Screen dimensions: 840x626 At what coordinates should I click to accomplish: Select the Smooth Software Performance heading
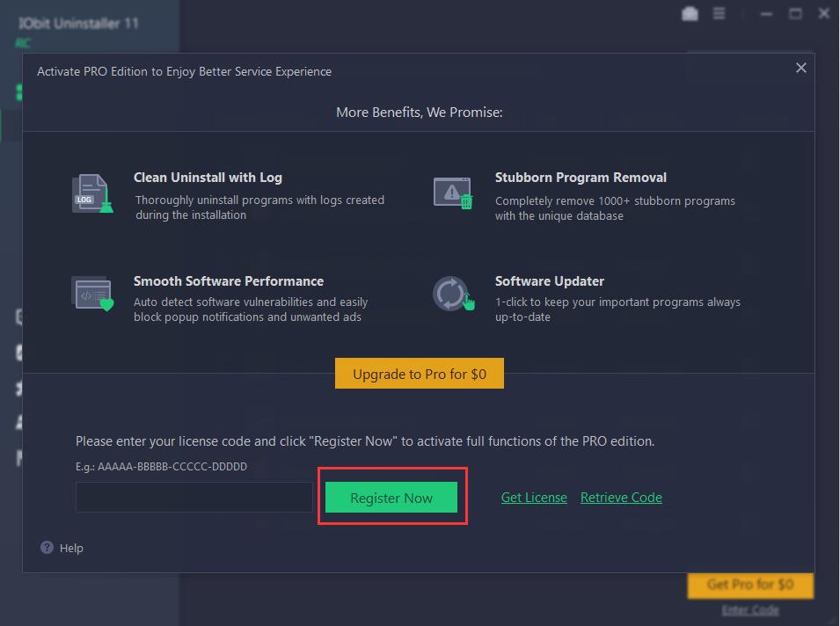229,281
